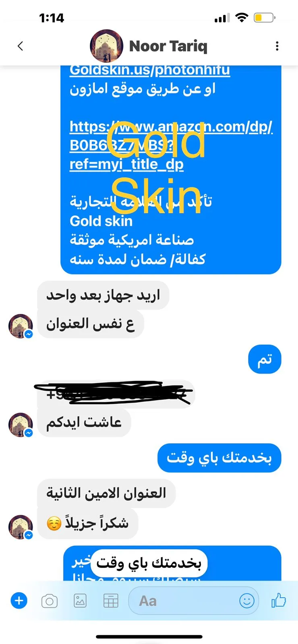Open the camera icon
Viewport: 298px width, 644px height.
coord(50,601)
